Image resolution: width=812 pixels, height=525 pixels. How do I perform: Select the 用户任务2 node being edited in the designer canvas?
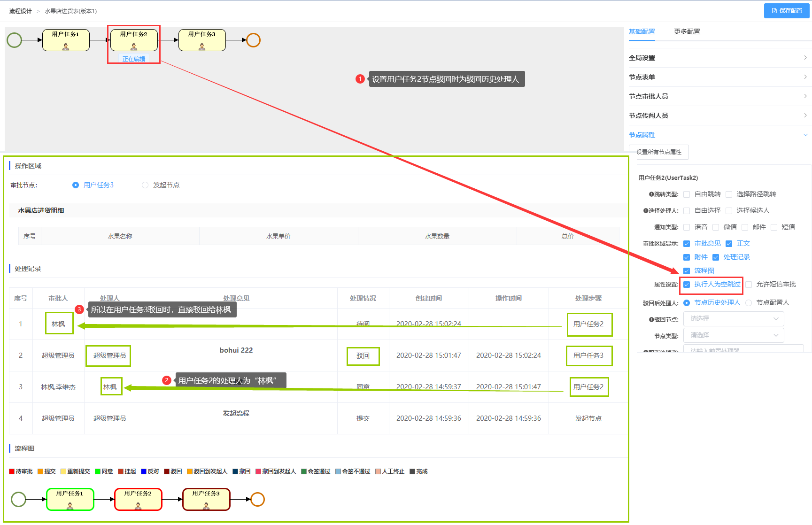(x=134, y=40)
